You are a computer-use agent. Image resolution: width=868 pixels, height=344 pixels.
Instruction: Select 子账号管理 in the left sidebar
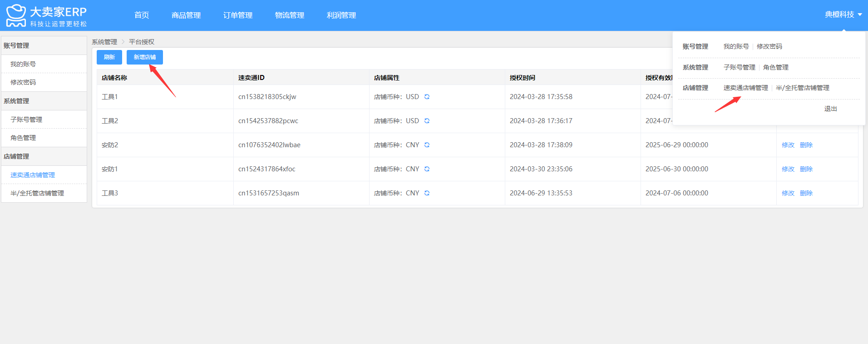[x=26, y=120]
